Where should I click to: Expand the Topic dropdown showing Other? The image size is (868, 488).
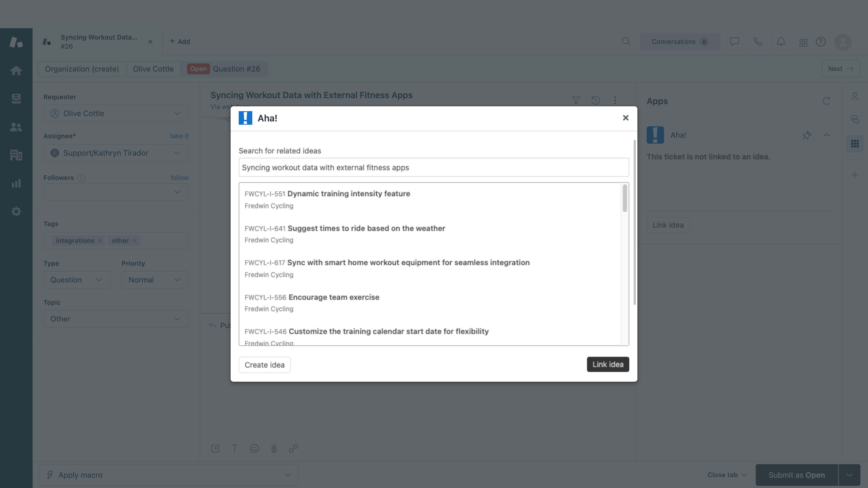coord(116,319)
